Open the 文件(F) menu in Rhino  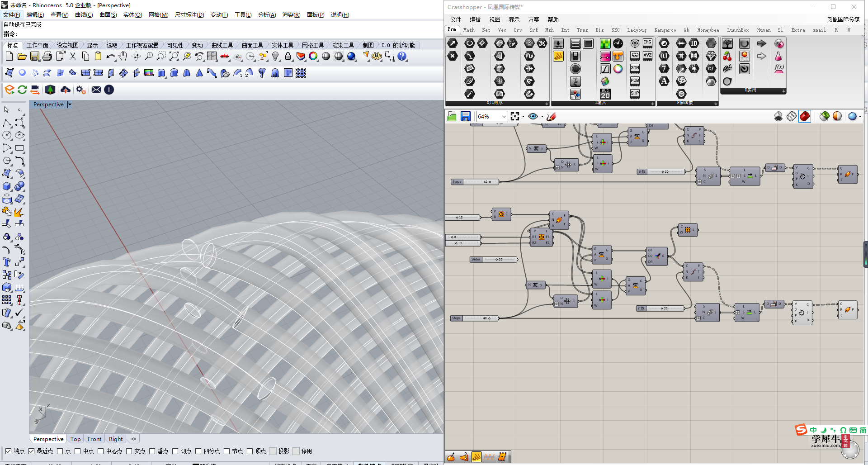12,15
